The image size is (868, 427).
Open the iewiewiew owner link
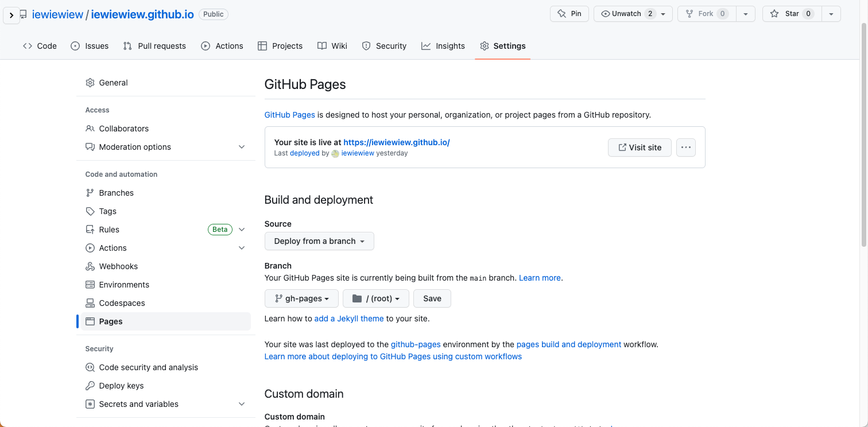point(57,14)
